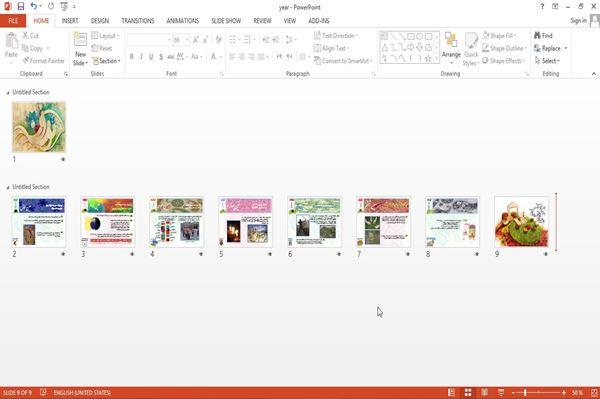The image size is (600, 399).
Task: Switch to the REVIEW tab
Action: click(262, 21)
